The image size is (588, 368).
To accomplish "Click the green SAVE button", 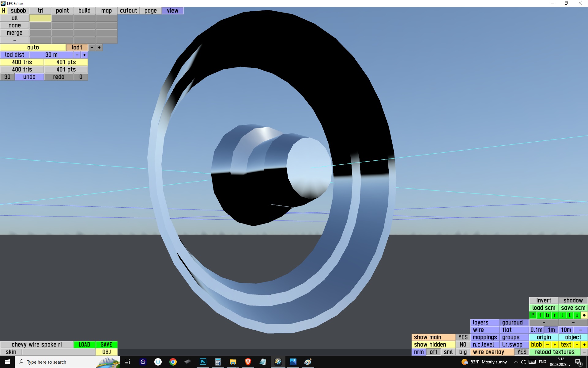I will point(106,345).
